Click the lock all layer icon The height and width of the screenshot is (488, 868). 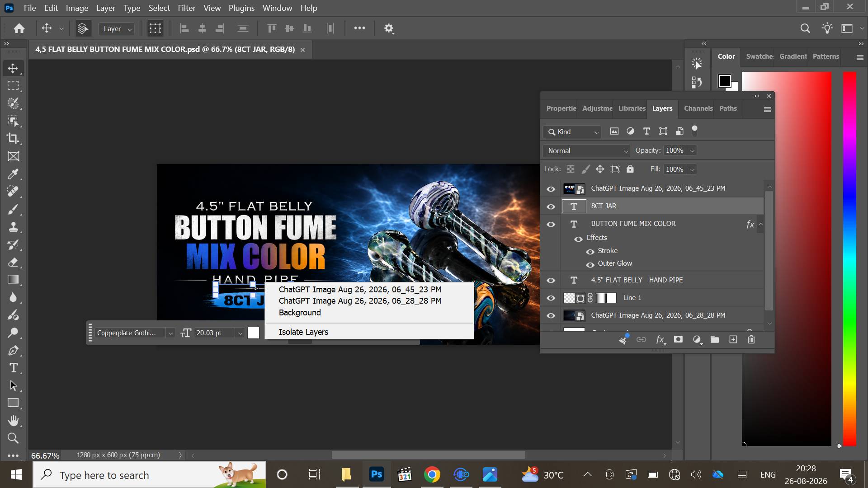pyautogui.click(x=630, y=169)
